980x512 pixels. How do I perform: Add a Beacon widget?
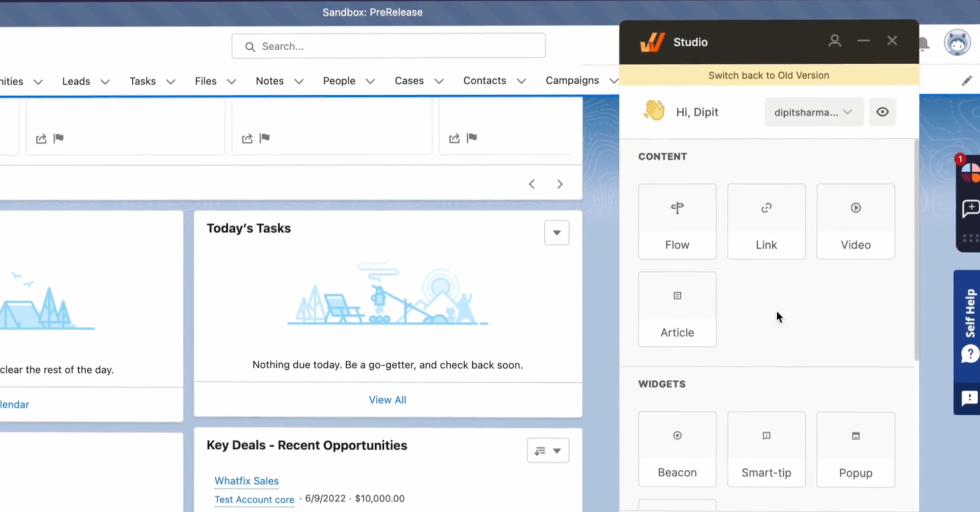[x=677, y=449]
